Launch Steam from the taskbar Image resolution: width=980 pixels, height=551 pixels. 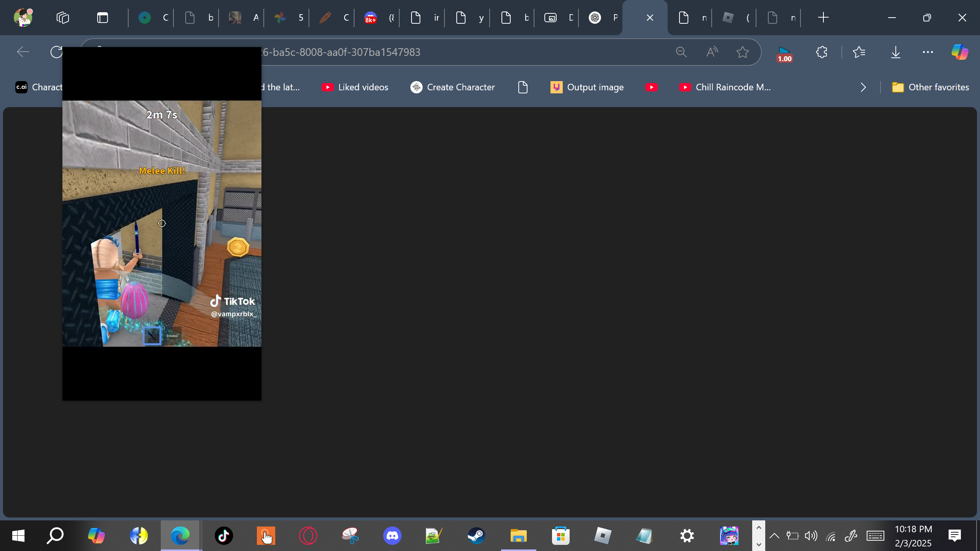[x=477, y=536]
